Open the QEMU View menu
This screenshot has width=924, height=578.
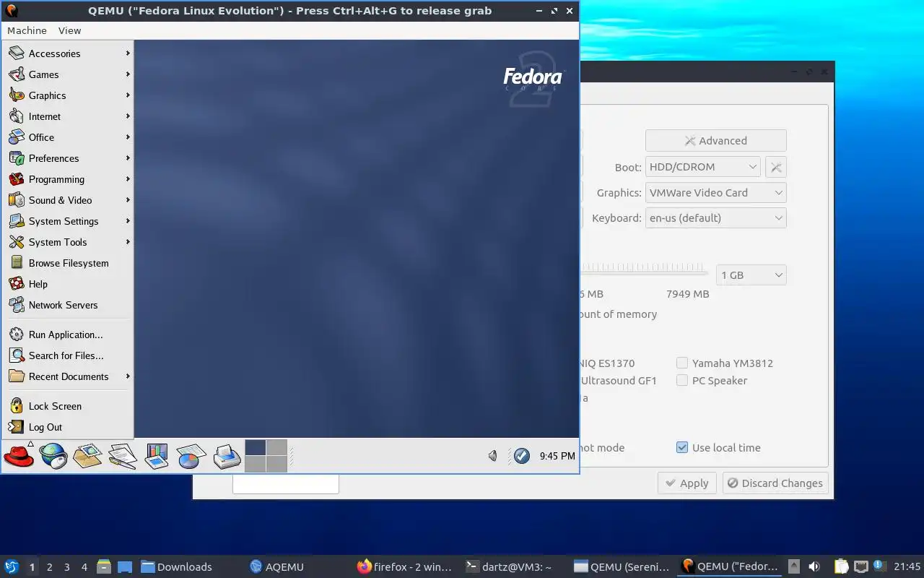[70, 30]
